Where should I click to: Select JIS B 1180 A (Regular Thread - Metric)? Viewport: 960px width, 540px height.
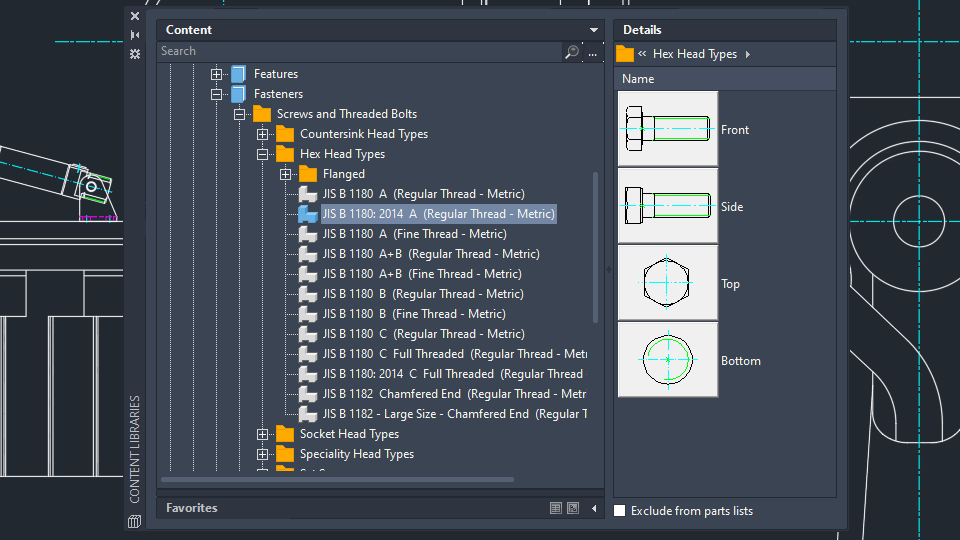click(x=424, y=194)
